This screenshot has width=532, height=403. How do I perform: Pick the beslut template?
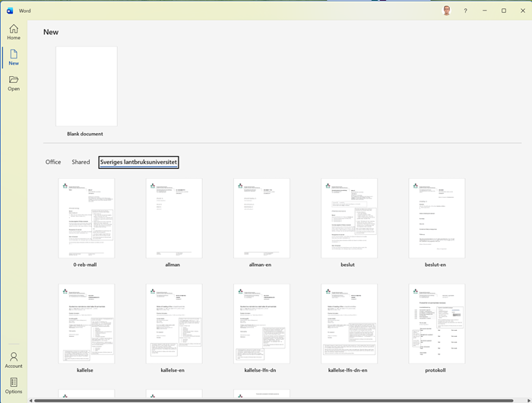click(349, 218)
